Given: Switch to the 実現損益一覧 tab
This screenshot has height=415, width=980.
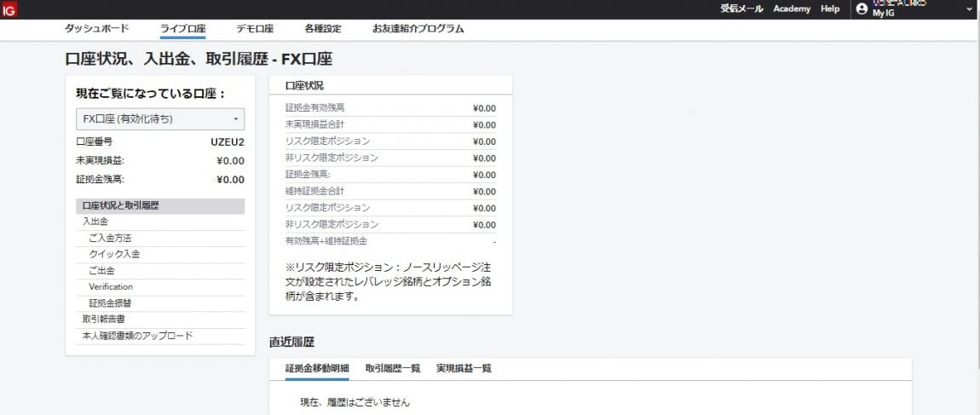Looking at the screenshot, I should tap(464, 368).
